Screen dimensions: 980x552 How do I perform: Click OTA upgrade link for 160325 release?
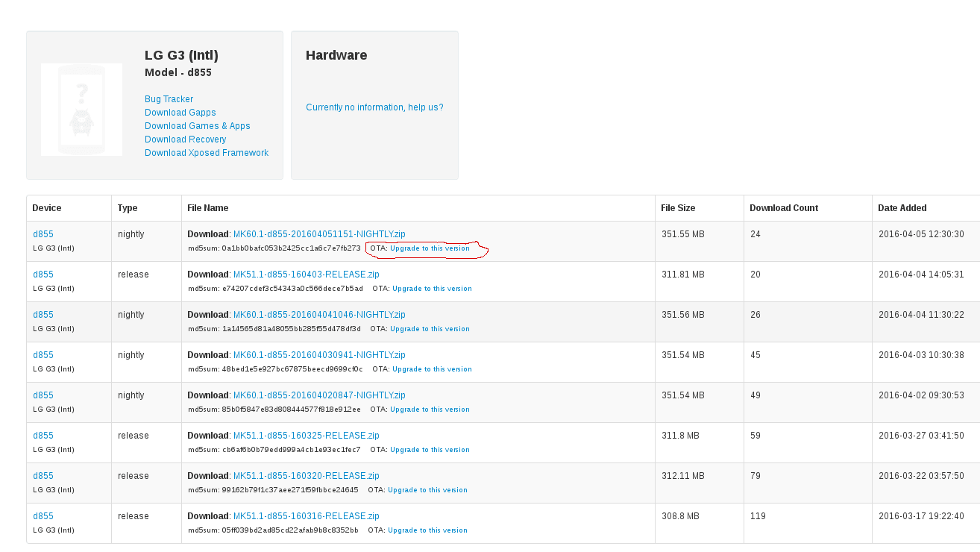(430, 450)
